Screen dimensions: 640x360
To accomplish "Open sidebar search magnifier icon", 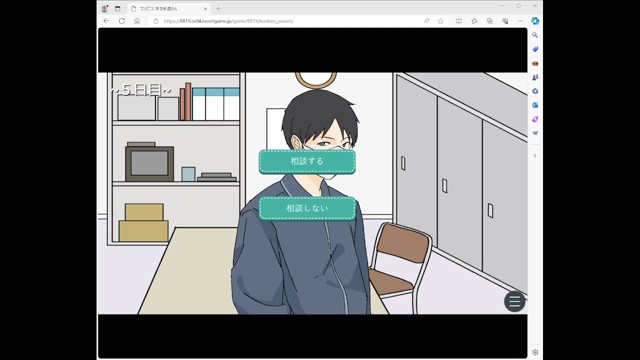I will 535,35.
